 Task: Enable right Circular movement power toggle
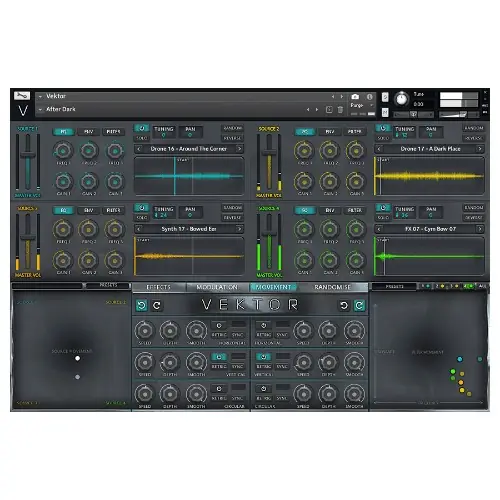263,389
